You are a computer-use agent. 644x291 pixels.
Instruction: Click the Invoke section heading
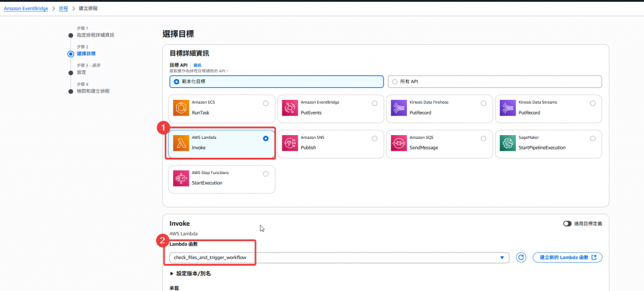179,223
